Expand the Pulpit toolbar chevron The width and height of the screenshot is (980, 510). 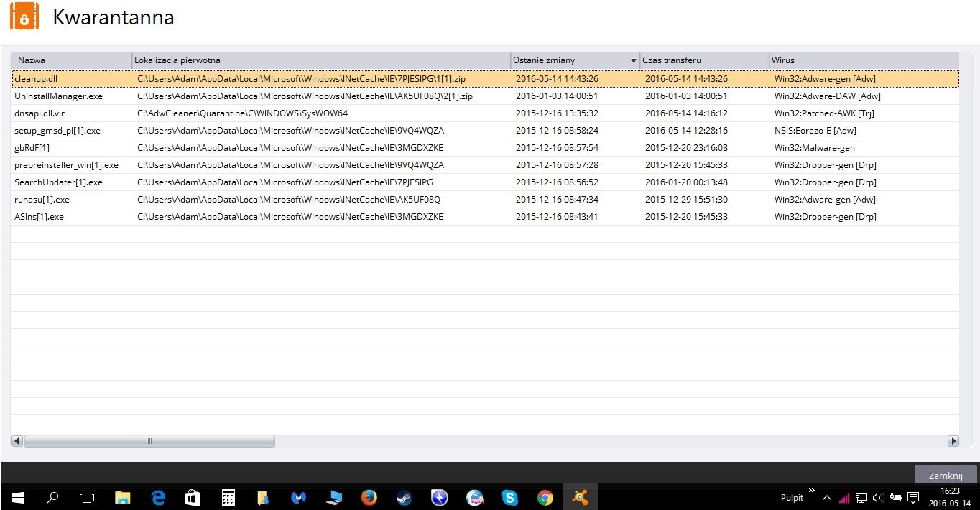812,491
